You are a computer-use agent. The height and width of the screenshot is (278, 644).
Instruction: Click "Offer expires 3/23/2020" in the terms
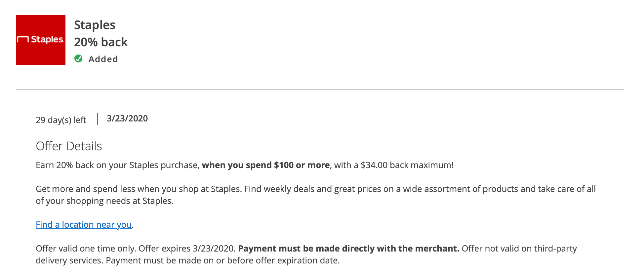pyautogui.click(x=187, y=249)
